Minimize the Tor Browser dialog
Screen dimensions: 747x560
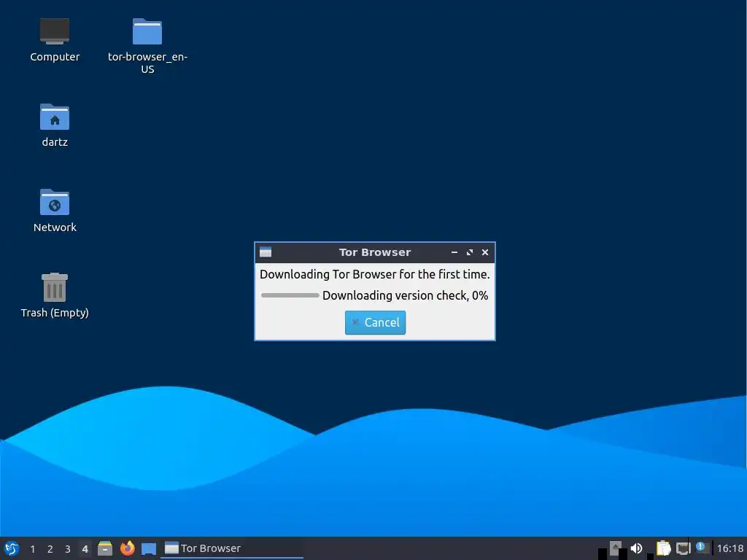(454, 252)
